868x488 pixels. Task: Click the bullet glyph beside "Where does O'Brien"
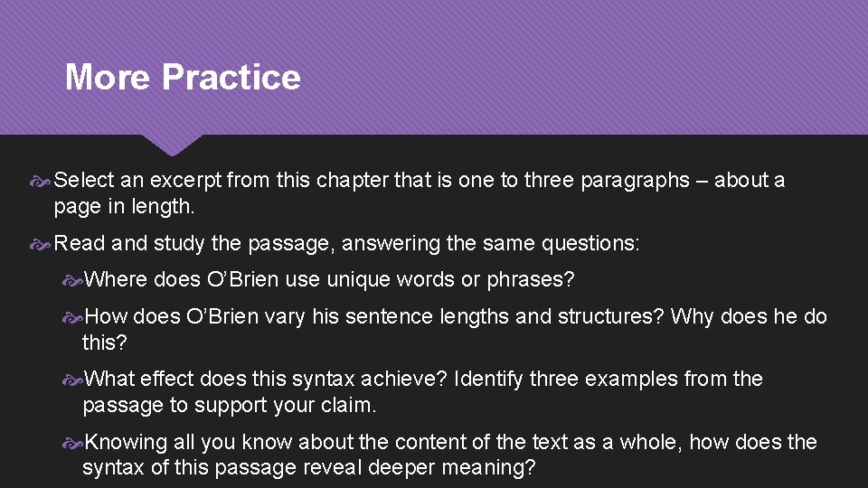tap(74, 280)
